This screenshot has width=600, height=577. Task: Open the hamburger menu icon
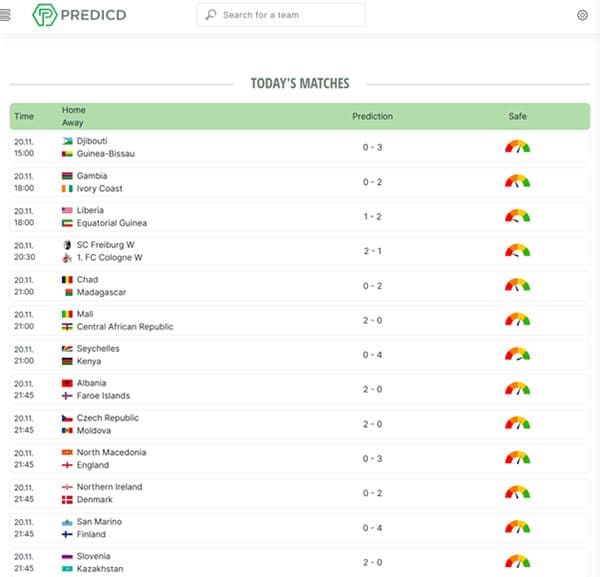5,15
